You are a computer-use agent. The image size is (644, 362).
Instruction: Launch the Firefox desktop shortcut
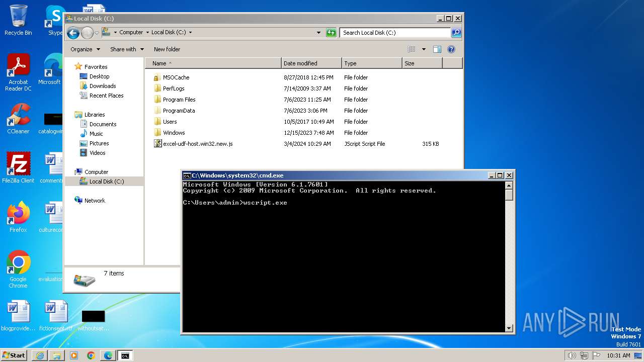click(x=18, y=217)
